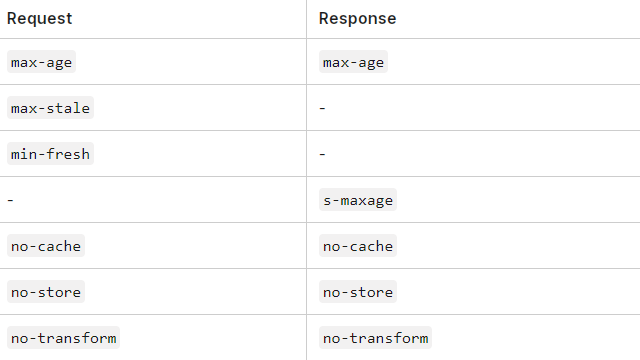The image size is (640, 360).
Task: Click the max-stale request directive
Action: point(50,108)
